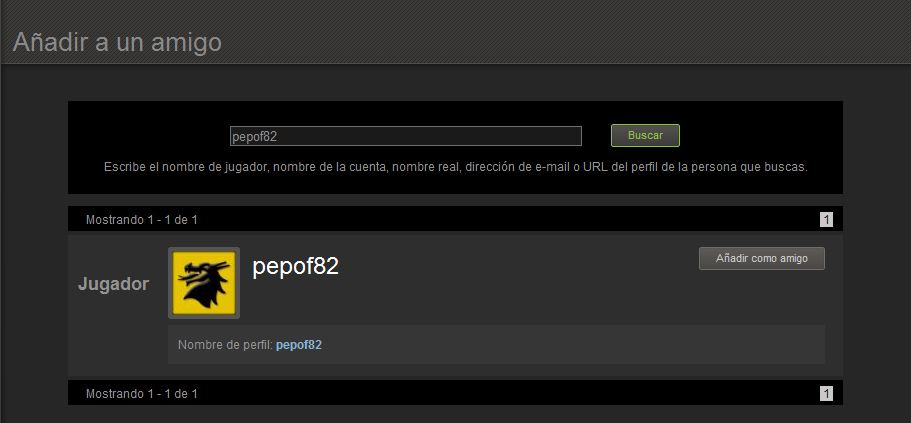
Task: Click the "Añadir a un amigo" page title
Action: [x=117, y=42]
